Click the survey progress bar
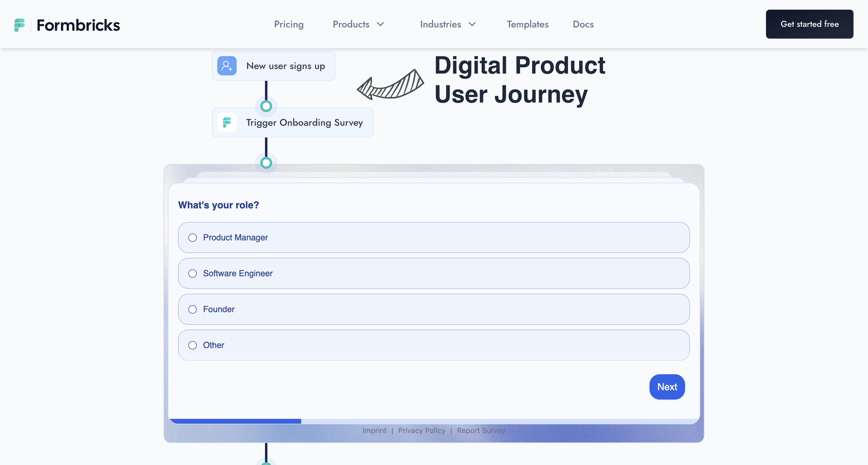Screen dimensions: 868x465 434,421
